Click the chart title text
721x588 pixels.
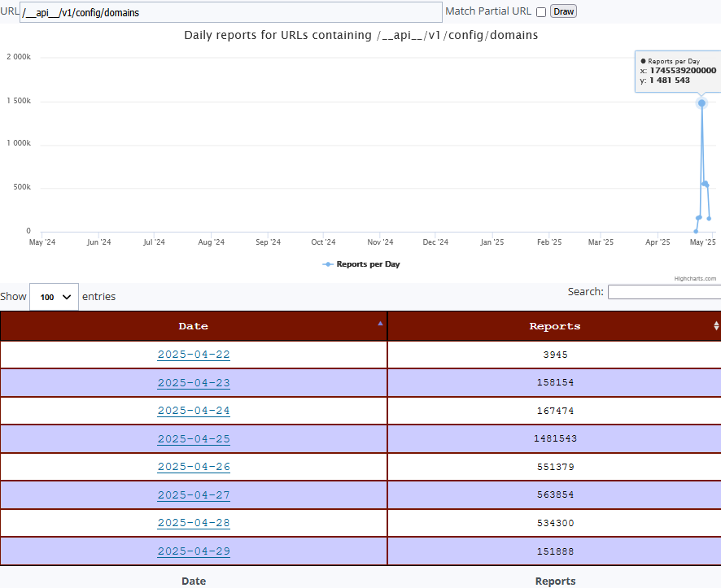point(360,35)
